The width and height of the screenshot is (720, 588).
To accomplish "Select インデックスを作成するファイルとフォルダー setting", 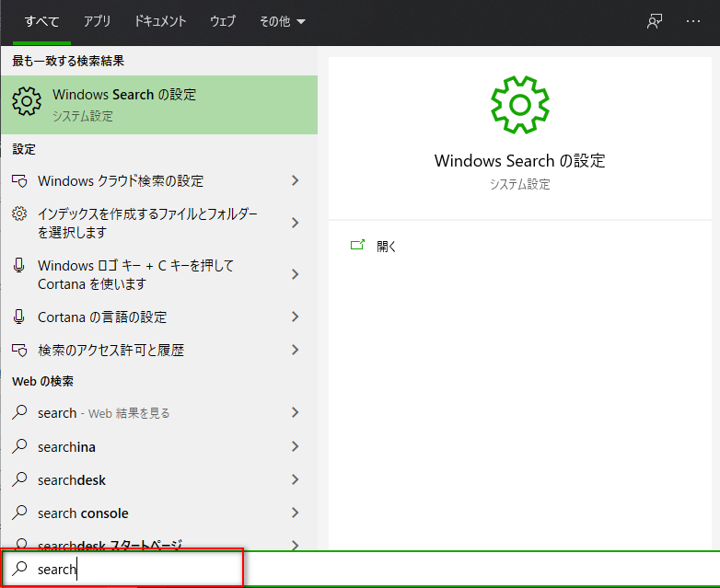I will (x=147, y=223).
